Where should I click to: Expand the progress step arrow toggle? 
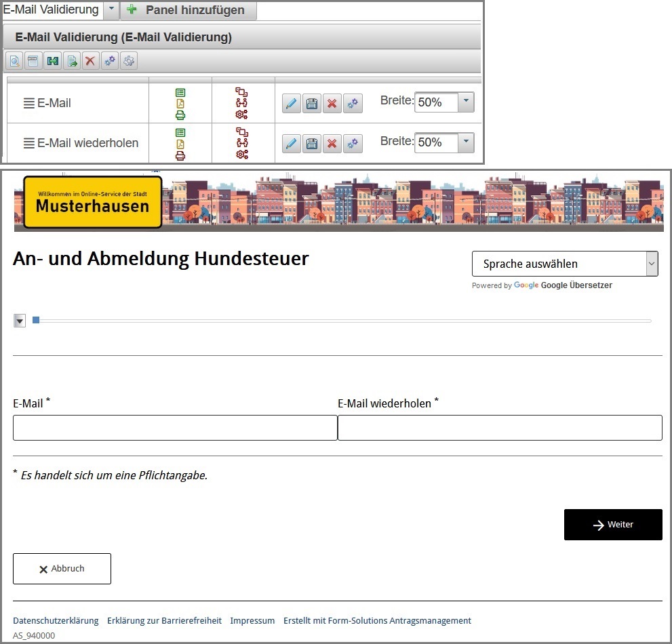pos(19,321)
